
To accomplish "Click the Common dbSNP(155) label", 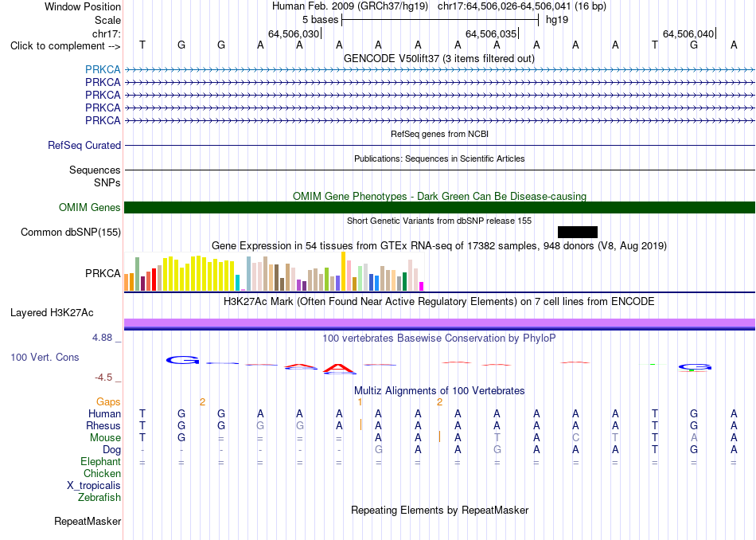I will [71, 232].
